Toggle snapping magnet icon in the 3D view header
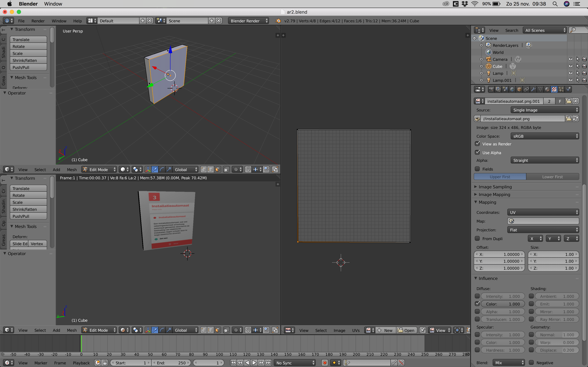588x367 pixels. (x=248, y=169)
